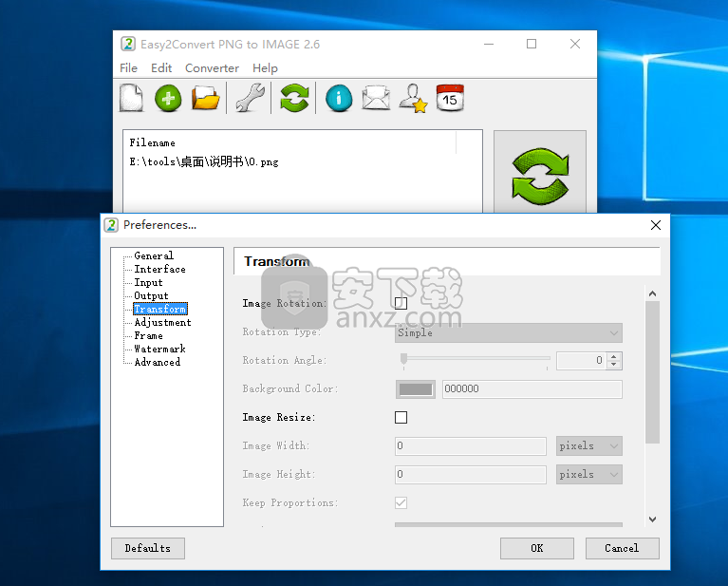The image size is (728, 586).
Task: Click the new blank file toolbar icon
Action: coord(131,98)
